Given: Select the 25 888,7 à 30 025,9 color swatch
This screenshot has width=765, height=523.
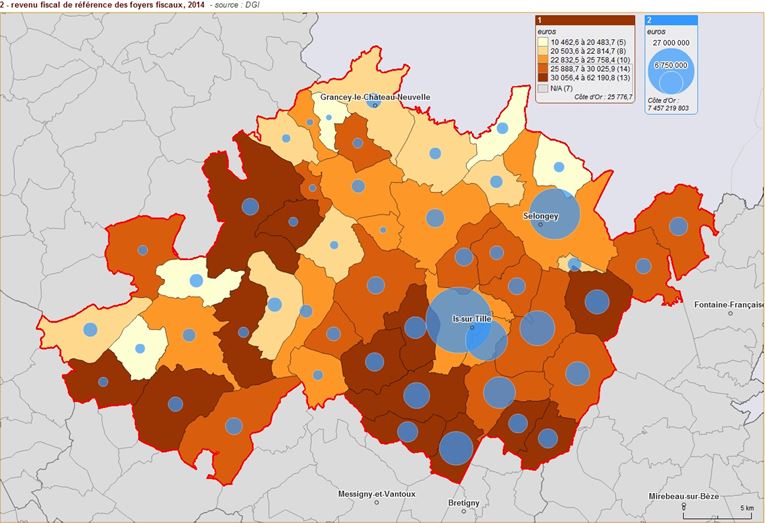Looking at the screenshot, I should [543, 69].
